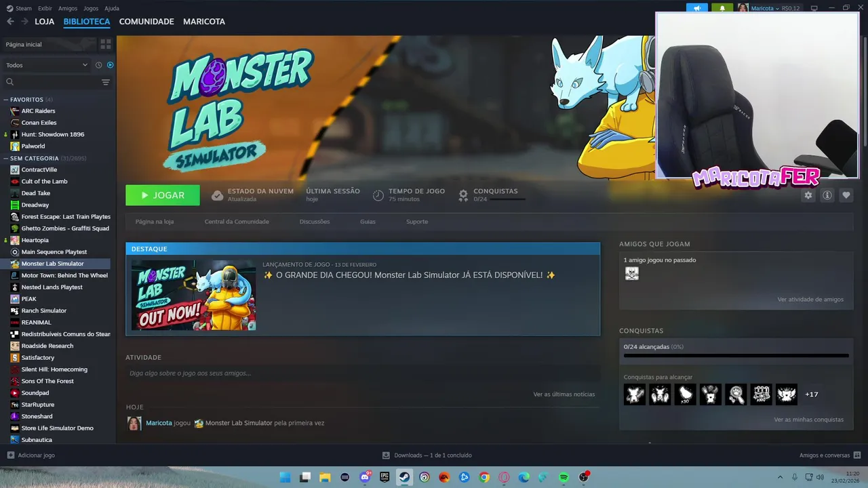Click Ver as minhas conquistas
The image size is (868, 488).
809,420
